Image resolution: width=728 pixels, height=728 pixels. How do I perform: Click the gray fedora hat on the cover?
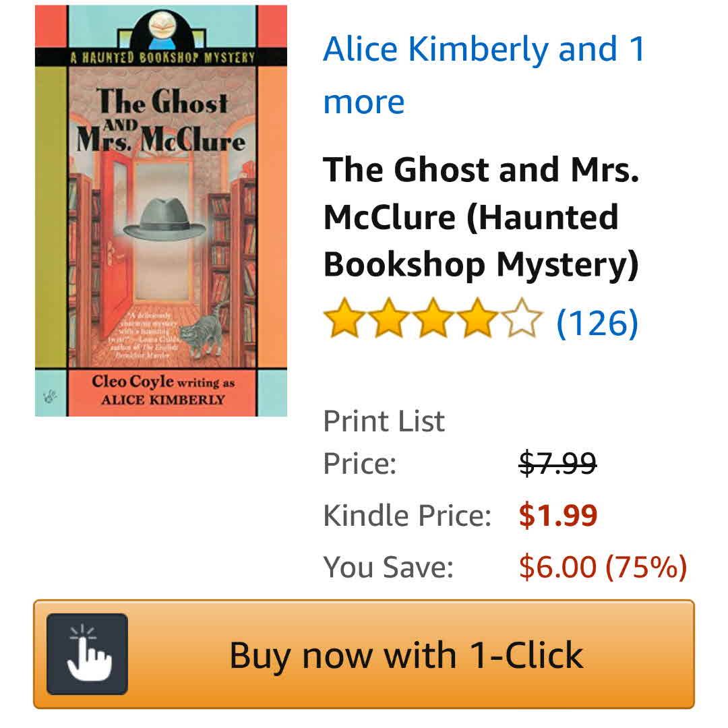(164, 220)
